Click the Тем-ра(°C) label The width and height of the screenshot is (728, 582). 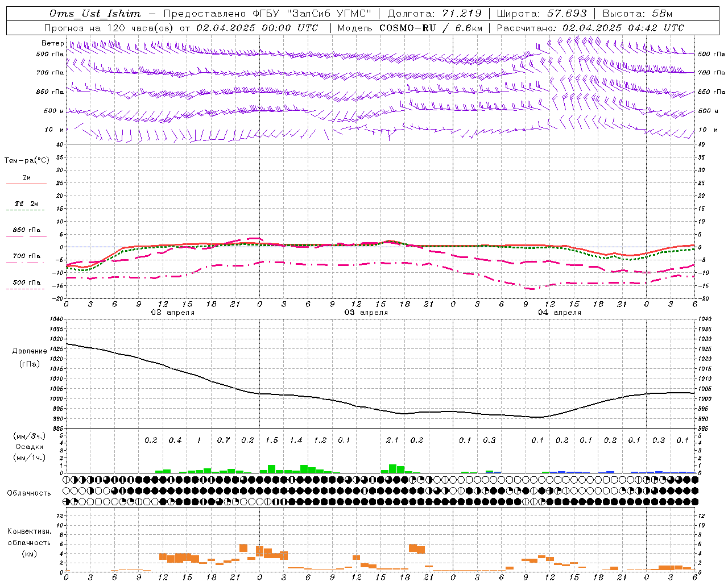click(x=27, y=161)
